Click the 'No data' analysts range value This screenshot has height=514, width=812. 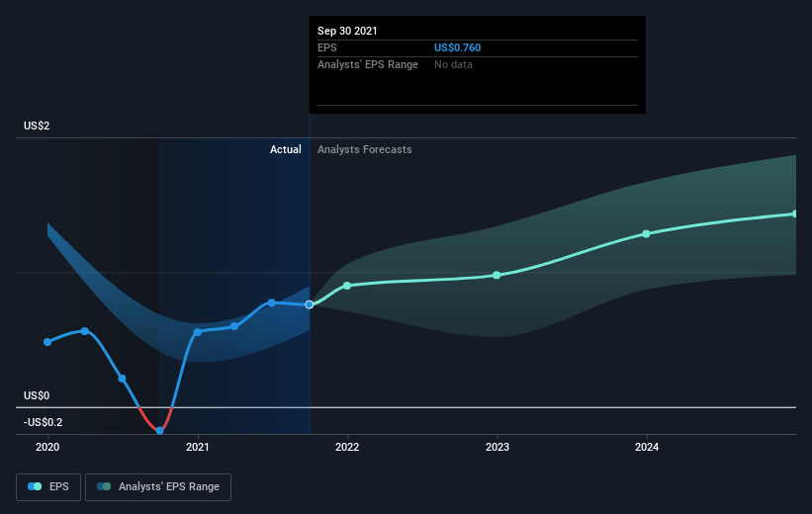tap(453, 64)
